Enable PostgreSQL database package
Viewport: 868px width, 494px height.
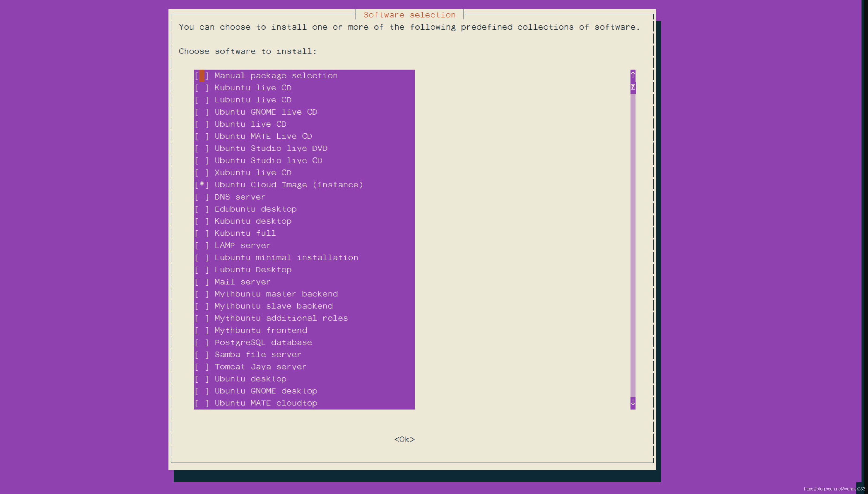202,343
